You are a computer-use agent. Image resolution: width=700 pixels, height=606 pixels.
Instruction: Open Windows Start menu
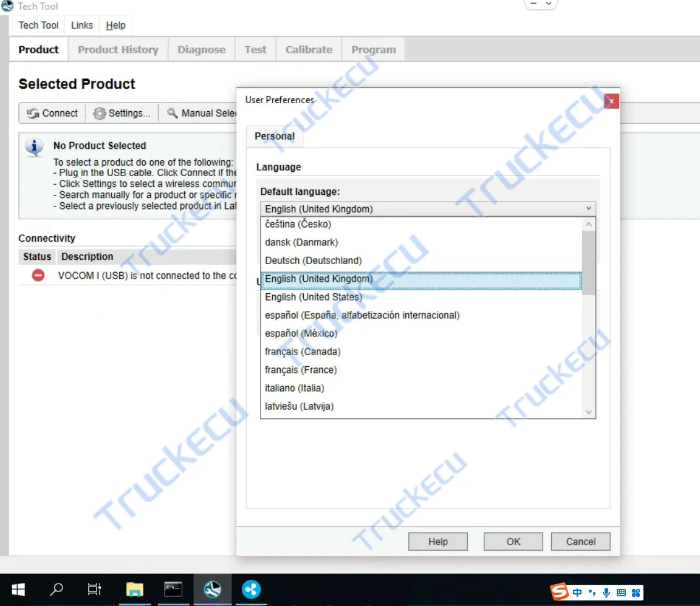pos(18,589)
